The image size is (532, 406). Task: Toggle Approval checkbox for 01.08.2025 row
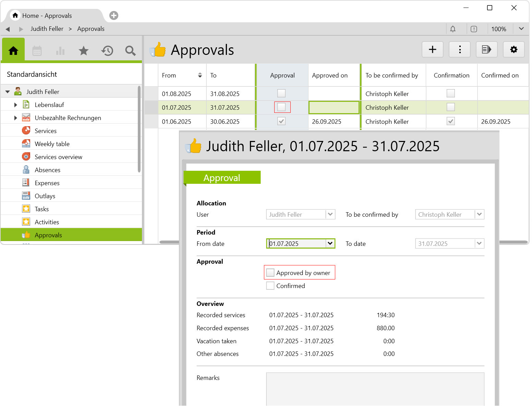click(x=281, y=93)
